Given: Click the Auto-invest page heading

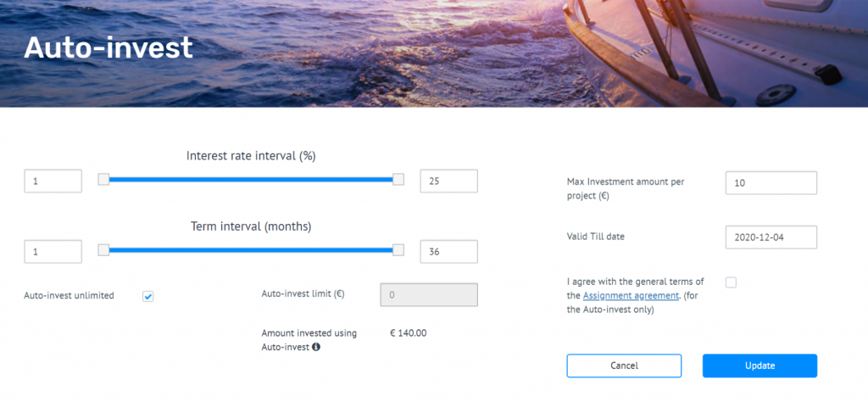Looking at the screenshot, I should pyautogui.click(x=108, y=47).
